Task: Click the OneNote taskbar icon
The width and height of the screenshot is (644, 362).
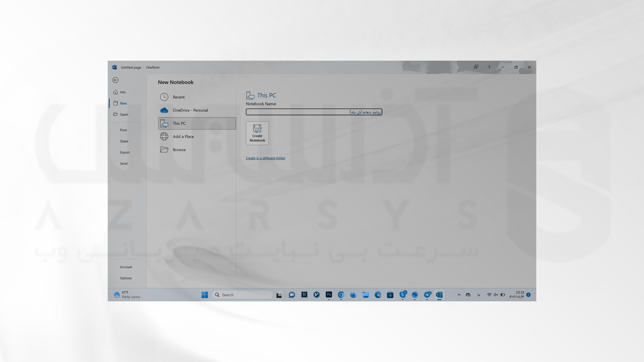Action: coord(439,295)
